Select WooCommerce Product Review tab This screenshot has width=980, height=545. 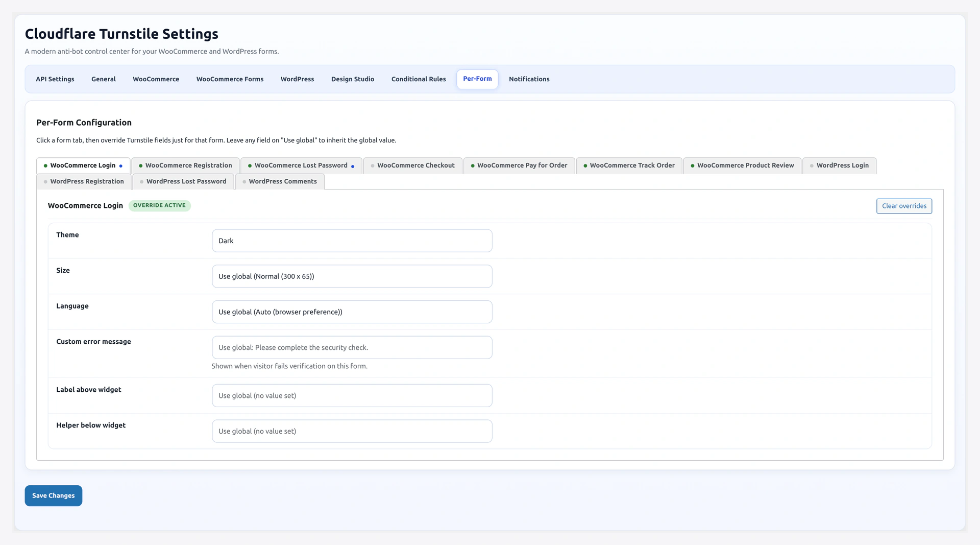(742, 165)
